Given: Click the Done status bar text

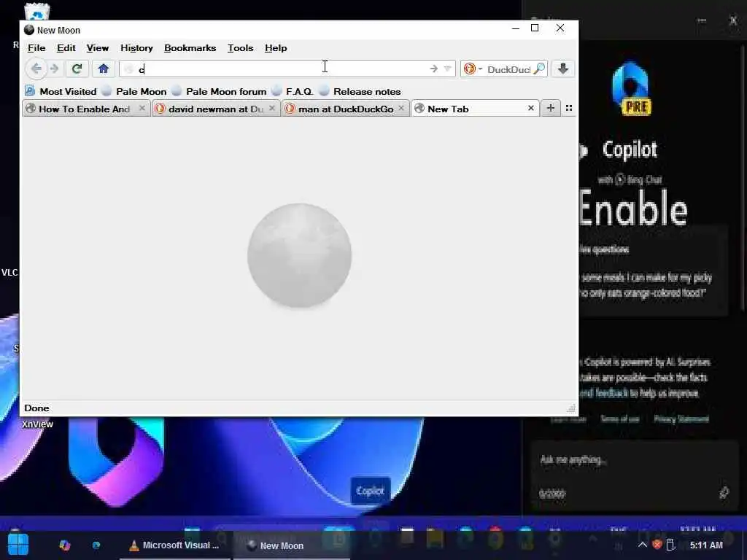Looking at the screenshot, I should [36, 408].
